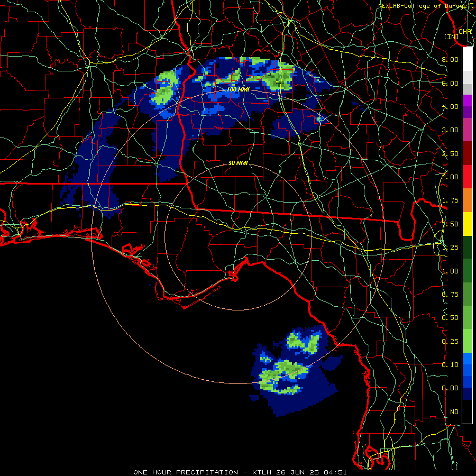Select the yellow legend swatch
This screenshot has height=476, width=476.
(x=467, y=224)
